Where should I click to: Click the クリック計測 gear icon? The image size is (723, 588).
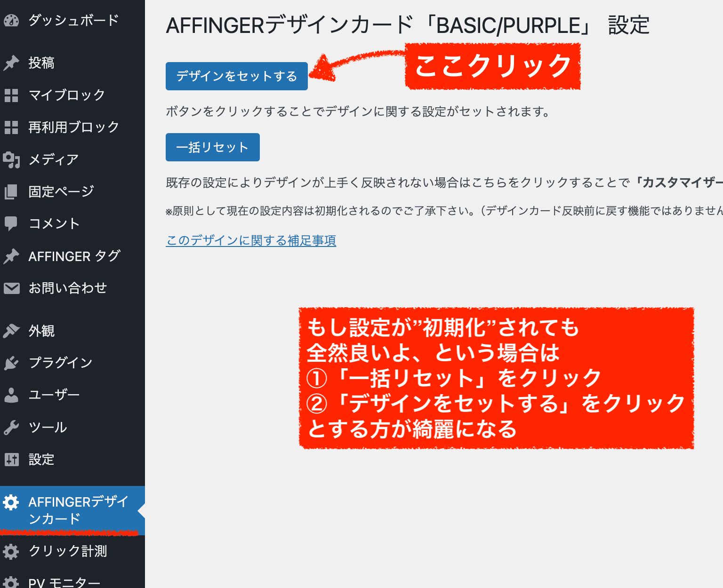coord(11,551)
